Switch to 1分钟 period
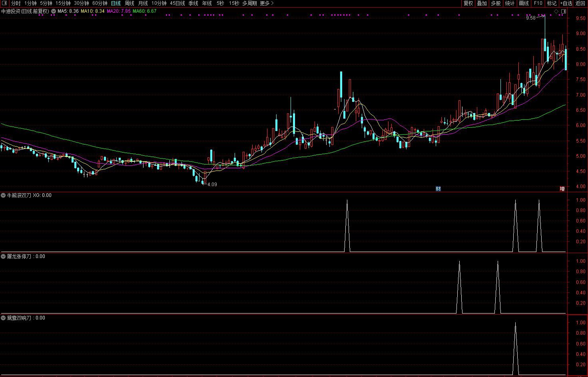The width and height of the screenshot is (588, 377). point(30,3)
